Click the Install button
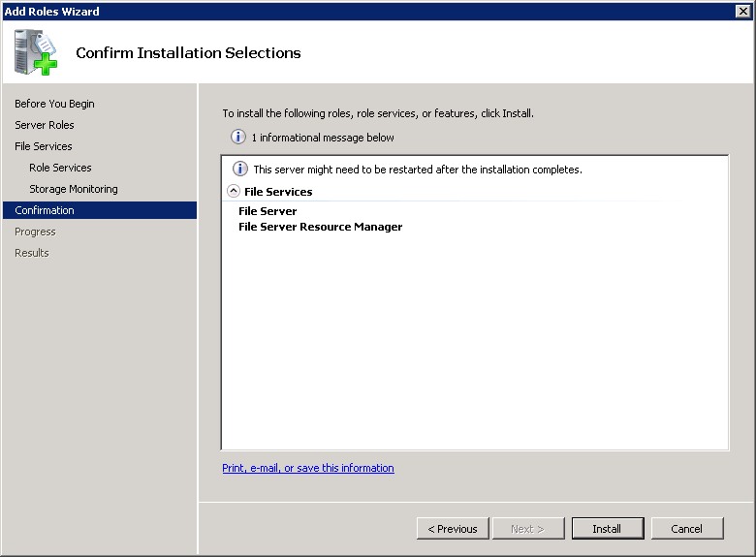The image size is (756, 557). coord(607,529)
